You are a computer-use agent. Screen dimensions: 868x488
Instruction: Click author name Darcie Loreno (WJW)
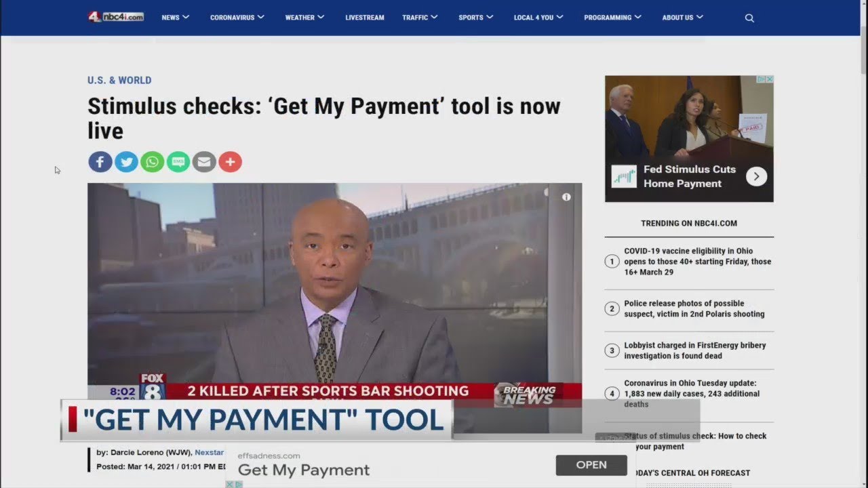150,452
